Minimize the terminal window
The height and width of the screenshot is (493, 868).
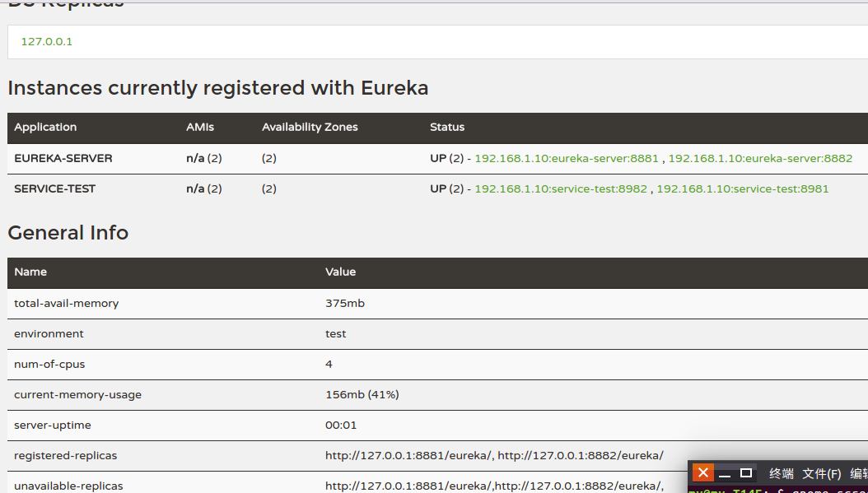[725, 473]
